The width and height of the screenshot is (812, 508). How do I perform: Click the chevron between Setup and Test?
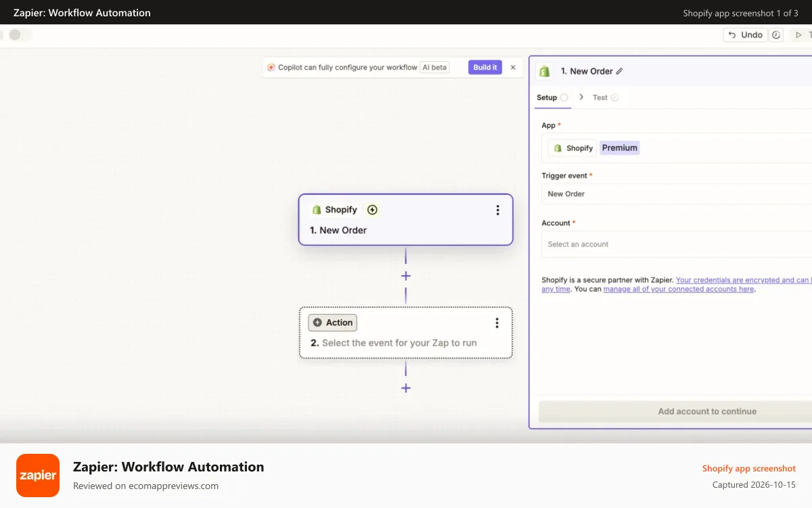pos(581,97)
